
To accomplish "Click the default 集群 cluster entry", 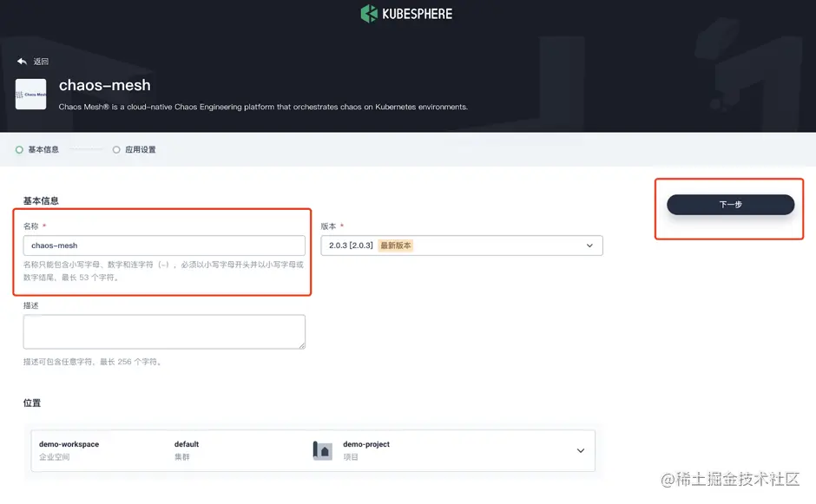I will 187,450.
